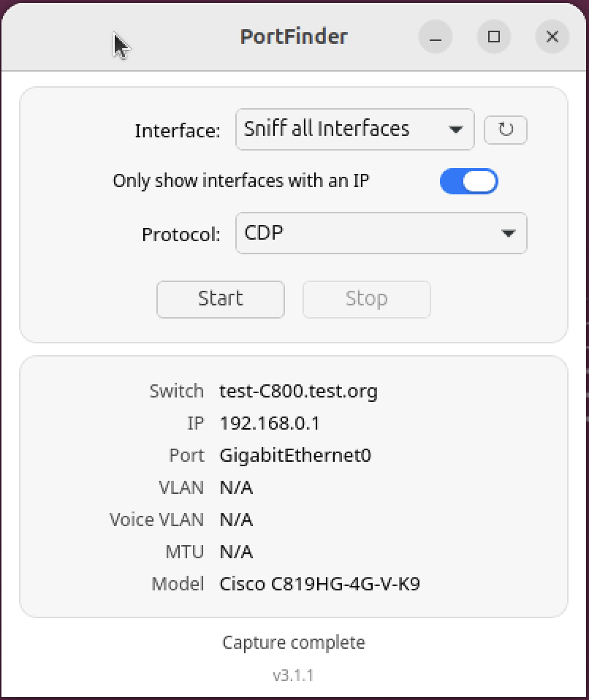
Task: Disable the Only show interfaces with an IP toggle
Action: (468, 180)
